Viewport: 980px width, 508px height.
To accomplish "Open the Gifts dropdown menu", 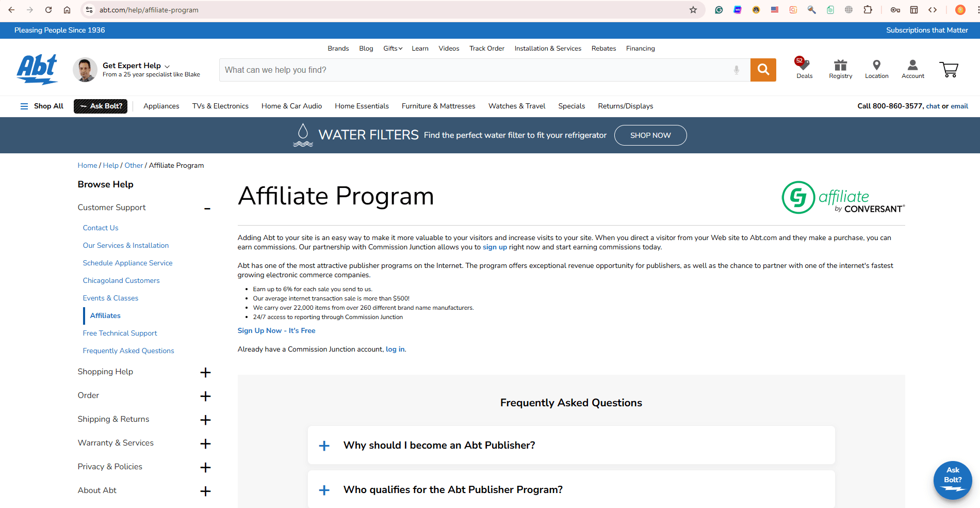I will 393,49.
